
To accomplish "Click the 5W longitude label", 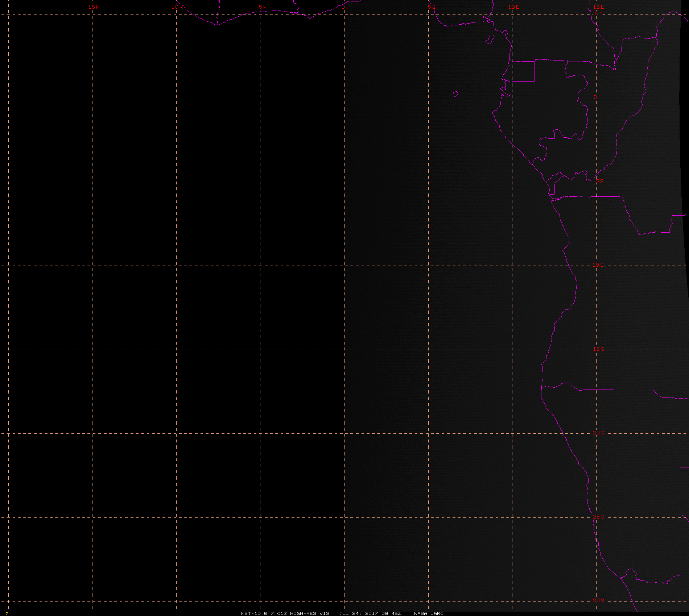I will click(263, 7).
